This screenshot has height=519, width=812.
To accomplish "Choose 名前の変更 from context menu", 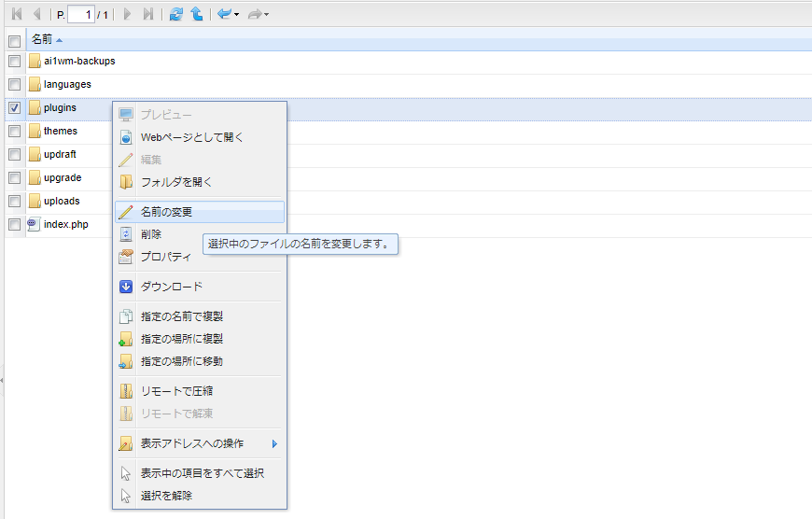I will [x=200, y=212].
